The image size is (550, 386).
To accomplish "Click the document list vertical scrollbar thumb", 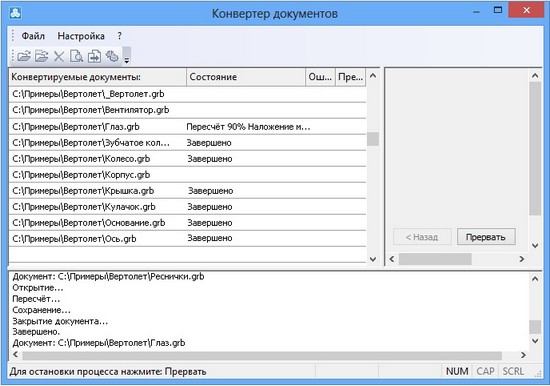I will 373,139.
